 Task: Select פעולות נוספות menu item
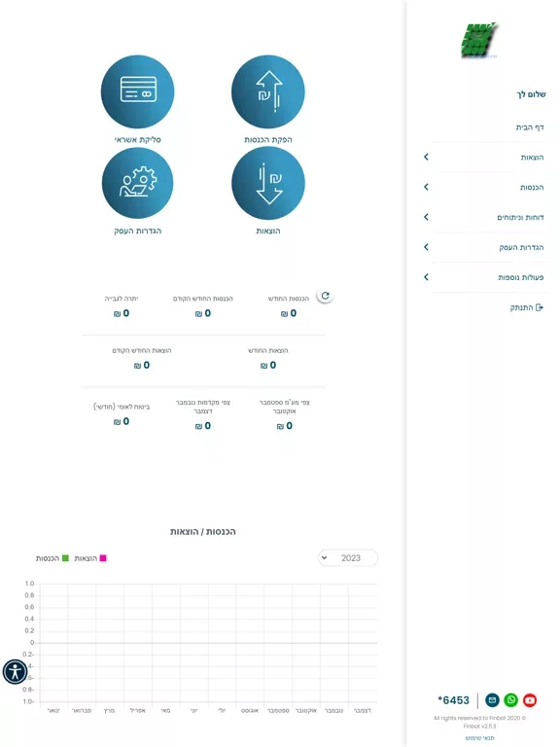click(521, 277)
